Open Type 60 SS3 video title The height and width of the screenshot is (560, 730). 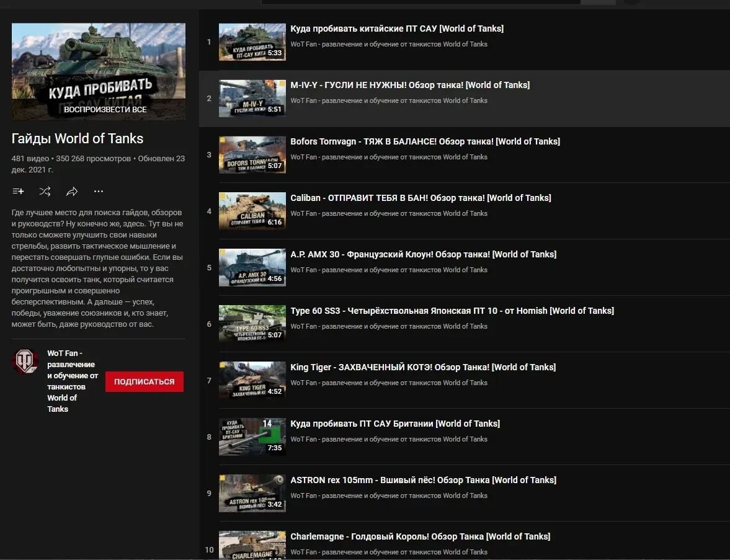pos(452,311)
